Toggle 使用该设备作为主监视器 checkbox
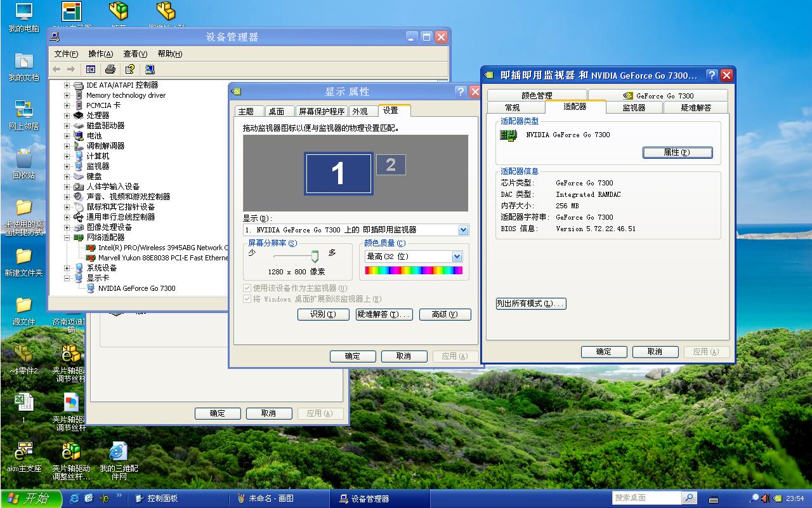 coord(247,288)
